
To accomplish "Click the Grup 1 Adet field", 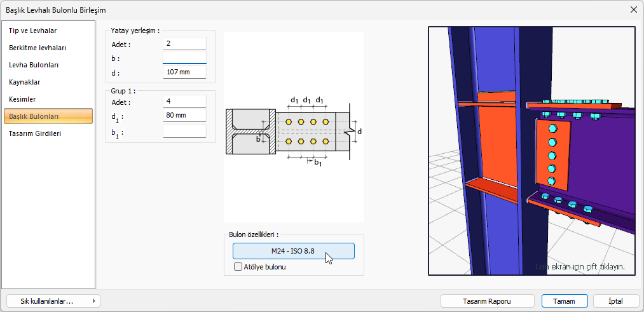I will (x=184, y=102).
